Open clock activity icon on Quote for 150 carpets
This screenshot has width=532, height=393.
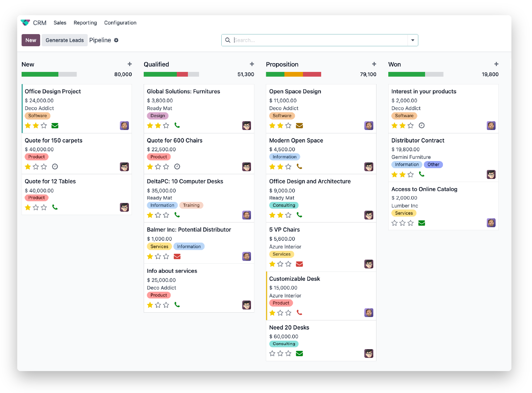click(x=55, y=166)
